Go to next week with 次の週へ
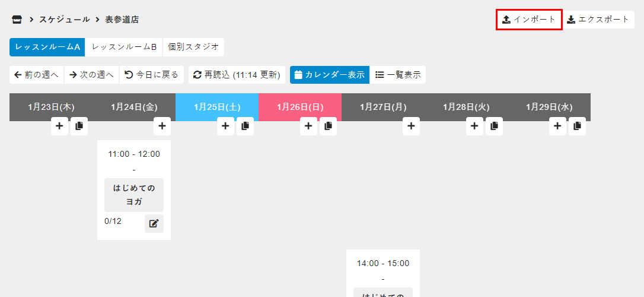This screenshot has height=297, width=644. tap(91, 75)
